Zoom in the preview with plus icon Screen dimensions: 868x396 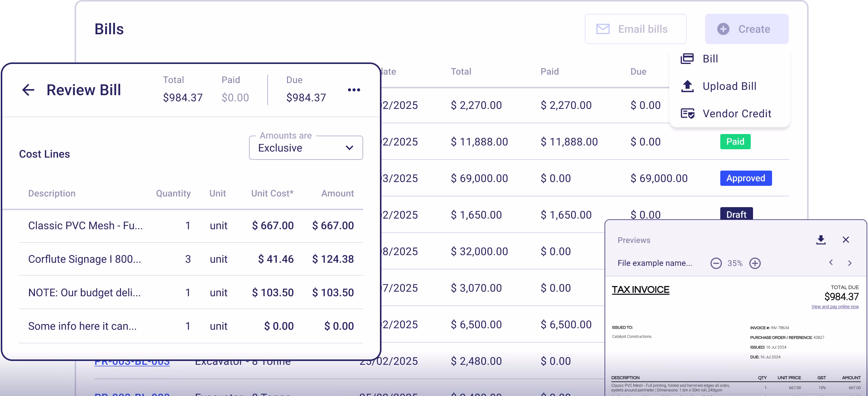point(755,263)
